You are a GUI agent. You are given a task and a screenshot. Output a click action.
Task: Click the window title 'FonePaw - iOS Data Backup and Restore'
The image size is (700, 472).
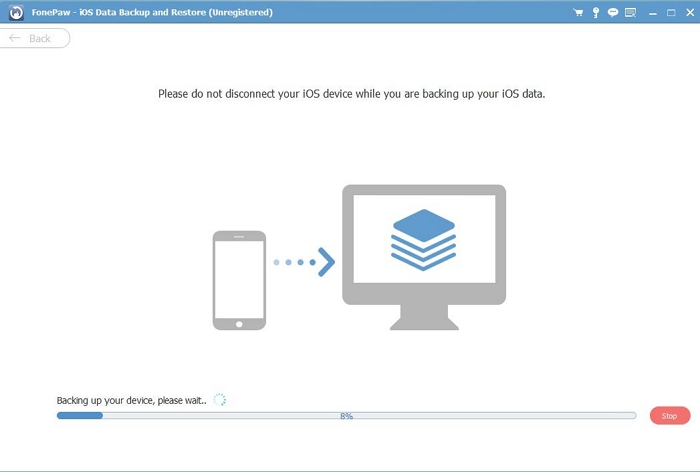[152, 13]
